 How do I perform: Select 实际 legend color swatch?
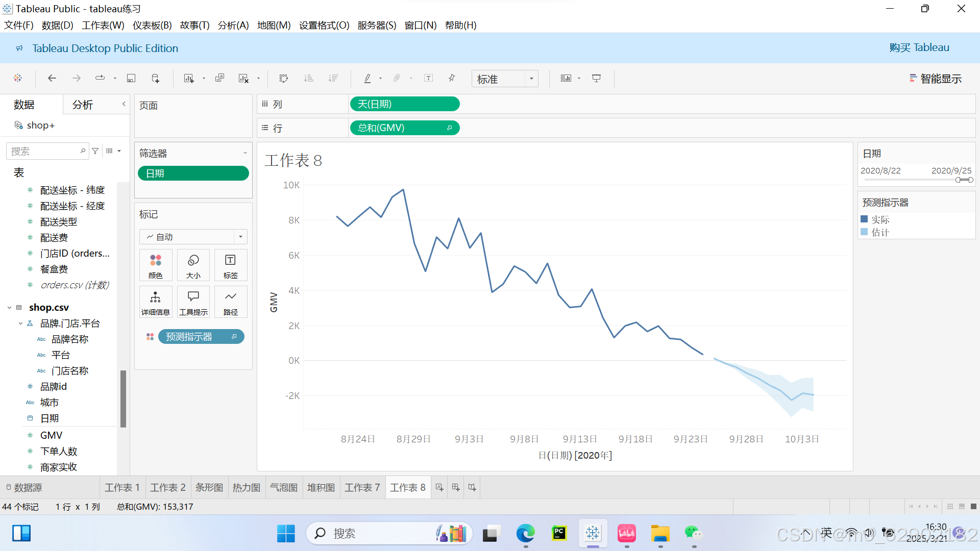tap(864, 219)
